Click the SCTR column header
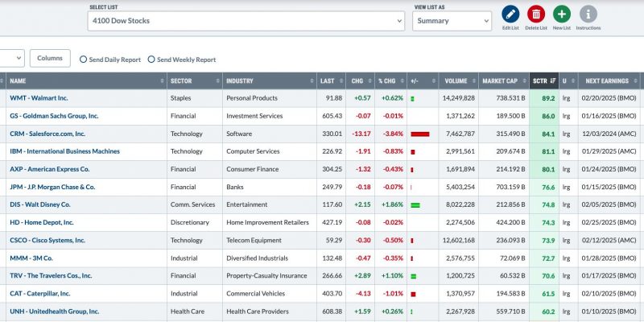 (544, 81)
